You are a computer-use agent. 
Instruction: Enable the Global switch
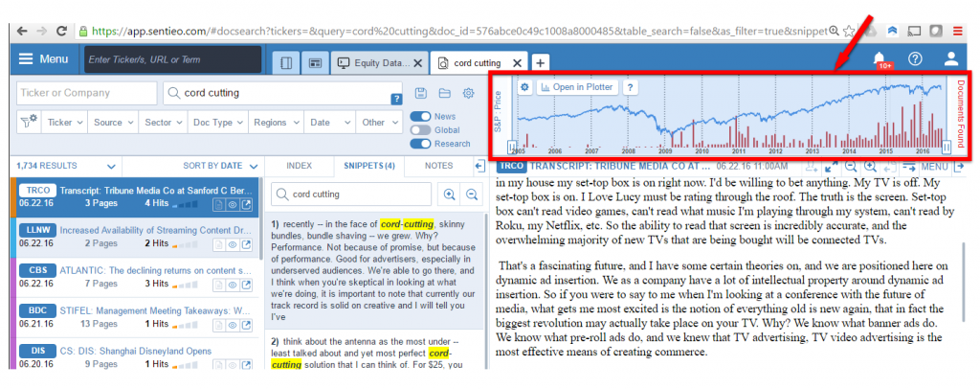click(x=420, y=130)
